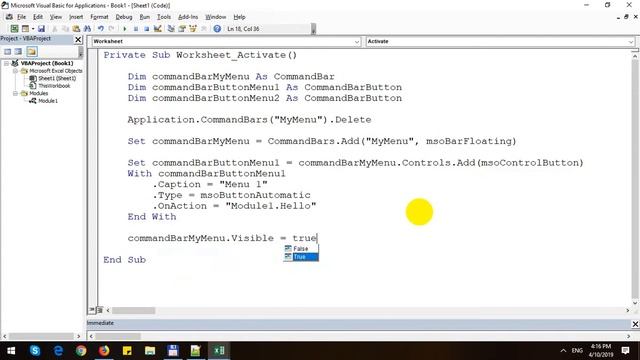The image size is (640, 360).
Task: Choose False from the autocomplete list
Action: (301, 248)
